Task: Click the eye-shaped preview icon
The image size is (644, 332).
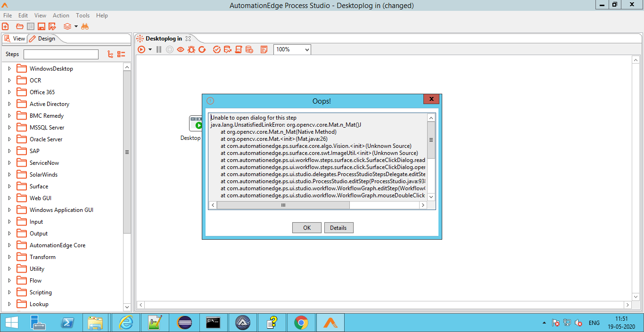Action: pyautogui.click(x=181, y=49)
